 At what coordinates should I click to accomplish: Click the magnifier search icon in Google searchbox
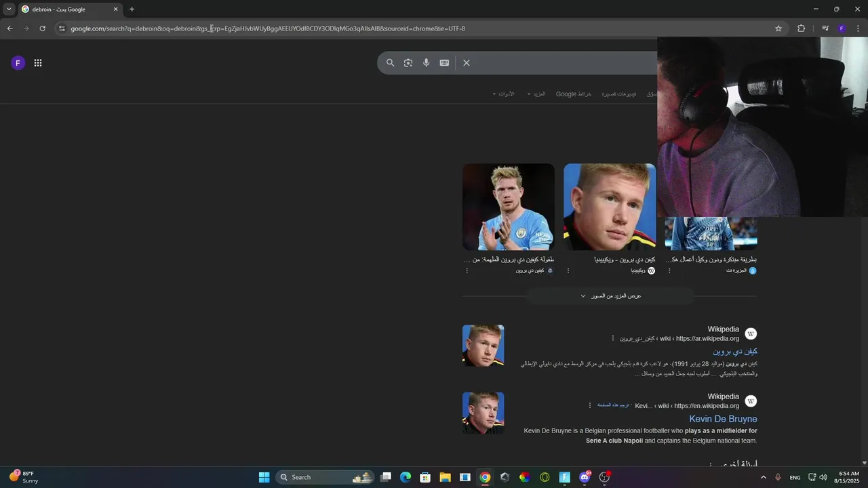390,63
